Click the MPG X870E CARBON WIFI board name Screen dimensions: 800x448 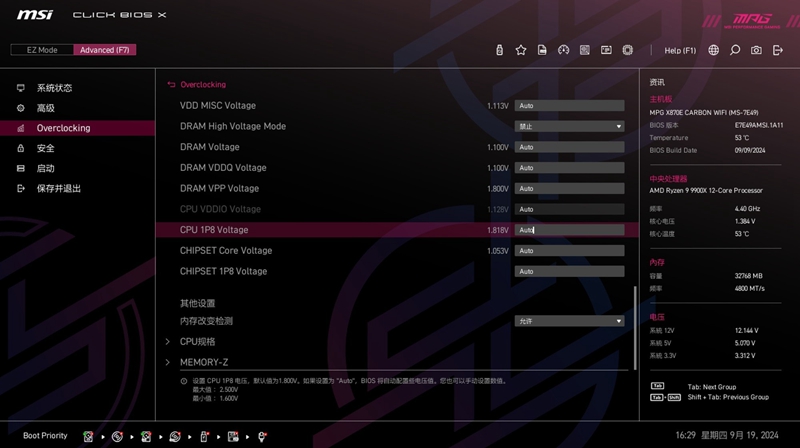(704, 112)
